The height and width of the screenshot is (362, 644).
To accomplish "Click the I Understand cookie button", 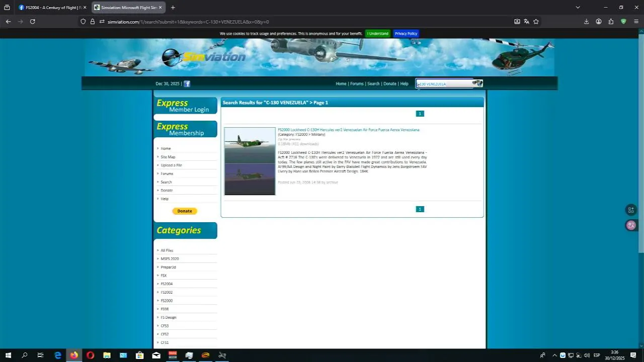I will coord(378,34).
